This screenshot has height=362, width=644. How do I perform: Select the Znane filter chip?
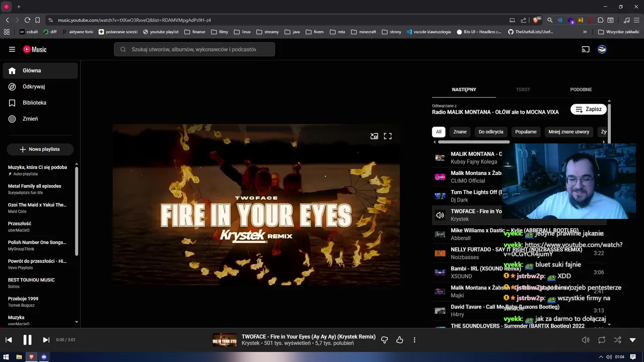tap(460, 132)
